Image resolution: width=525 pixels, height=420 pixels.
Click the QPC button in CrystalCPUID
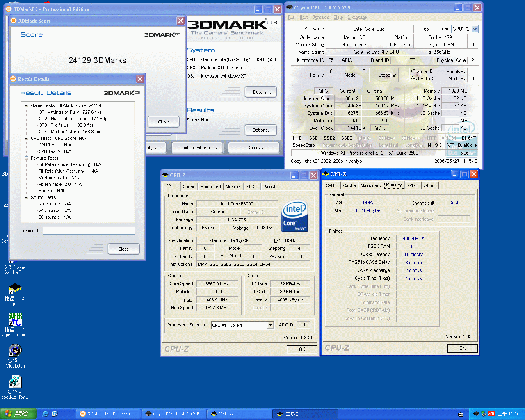[323, 91]
